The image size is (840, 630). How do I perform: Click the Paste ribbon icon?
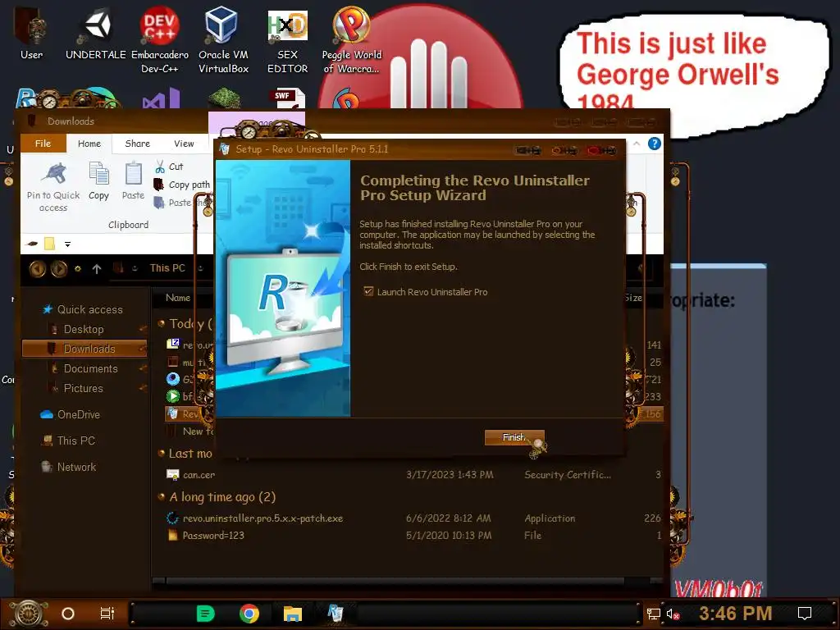click(133, 181)
